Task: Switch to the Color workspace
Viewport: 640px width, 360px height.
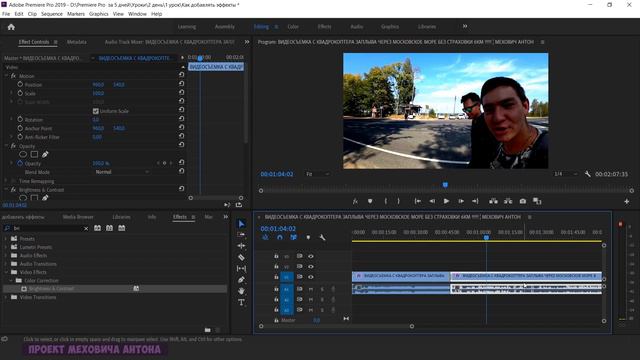Action: point(293,27)
